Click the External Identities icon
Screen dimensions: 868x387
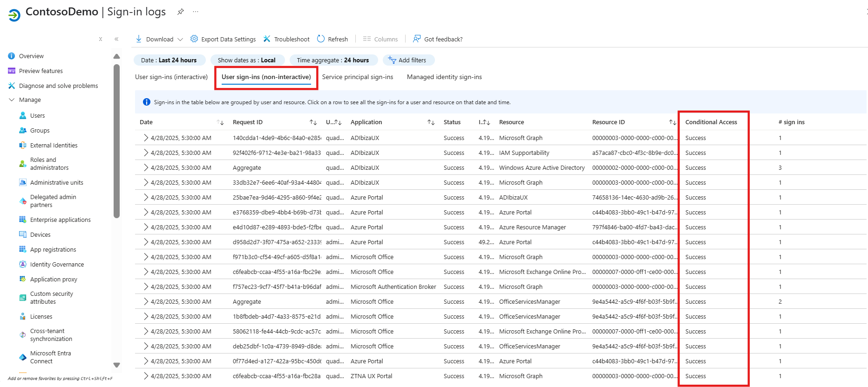pyautogui.click(x=23, y=145)
